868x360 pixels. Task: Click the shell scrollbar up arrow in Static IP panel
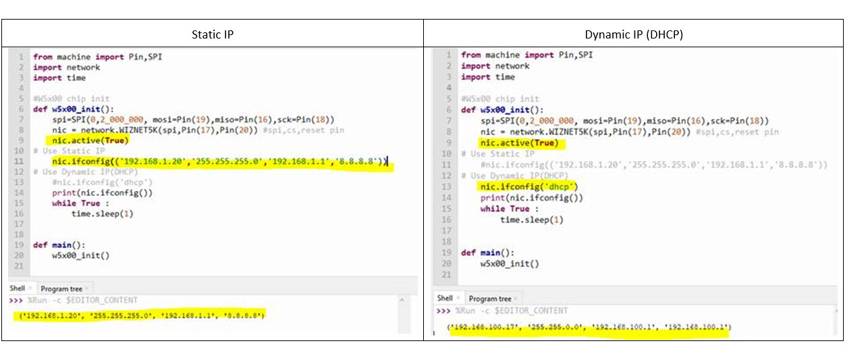pyautogui.click(x=404, y=299)
